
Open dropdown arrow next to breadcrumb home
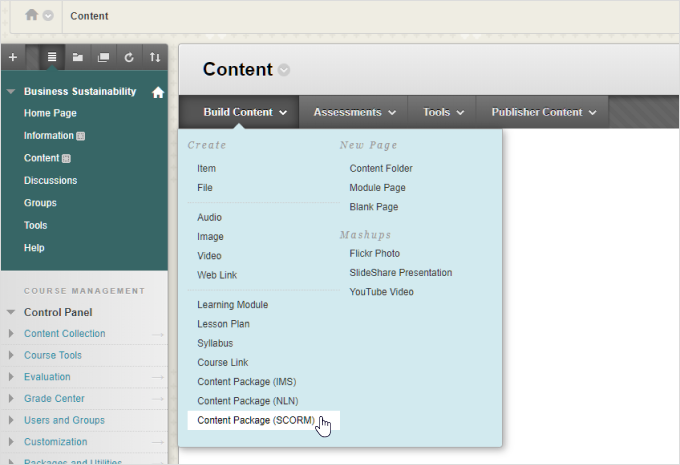click(48, 16)
